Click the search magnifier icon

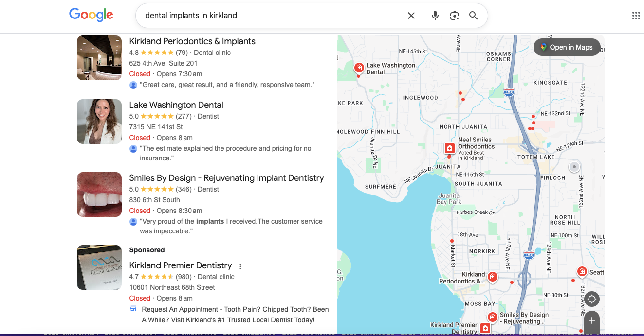coord(473,15)
